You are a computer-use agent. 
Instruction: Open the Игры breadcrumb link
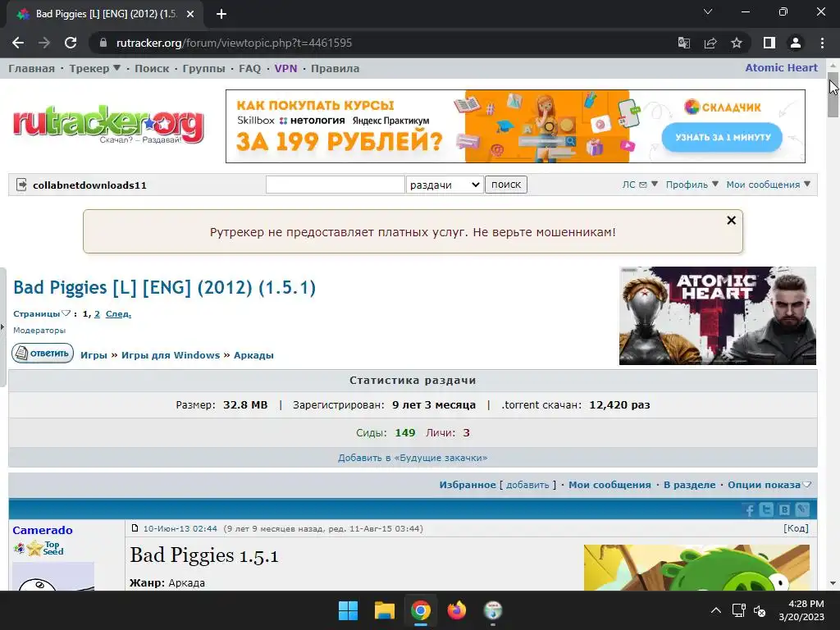94,355
